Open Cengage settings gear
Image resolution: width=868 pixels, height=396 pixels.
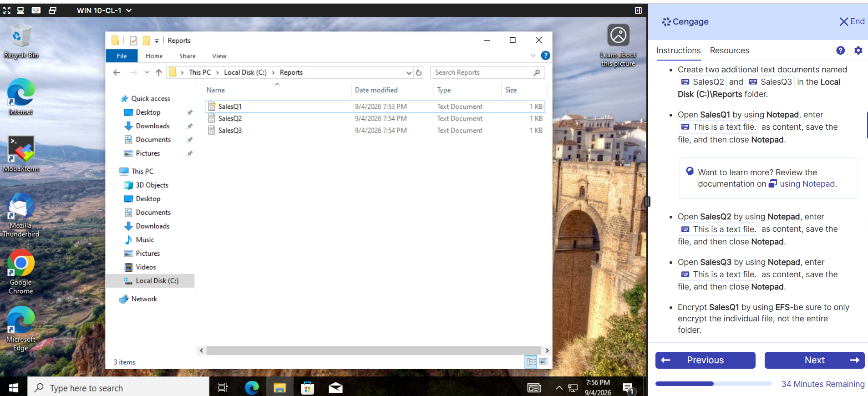pos(858,51)
